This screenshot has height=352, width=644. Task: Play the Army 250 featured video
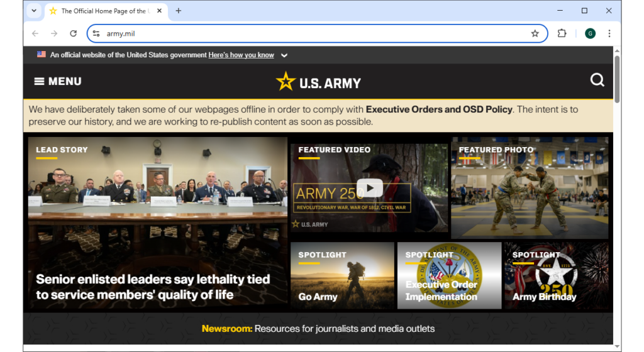[370, 188]
